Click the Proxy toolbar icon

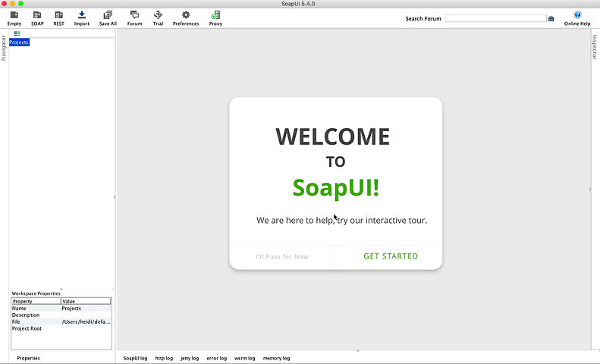[x=215, y=18]
